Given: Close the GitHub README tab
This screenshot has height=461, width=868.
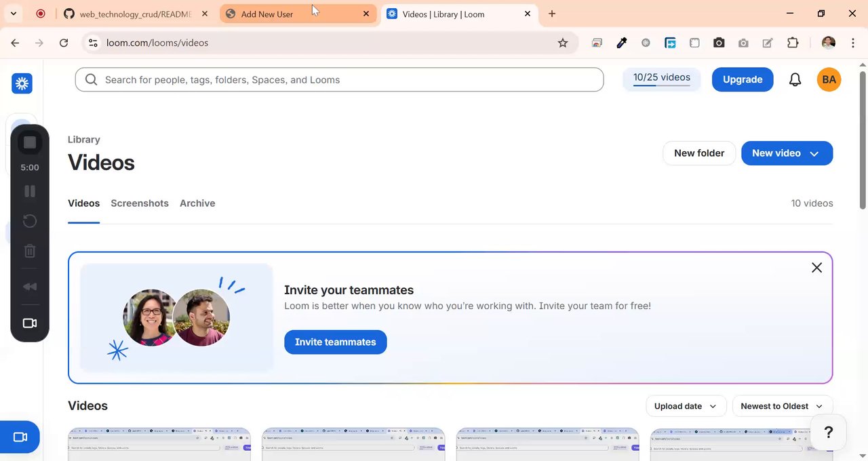Looking at the screenshot, I should 205,14.
